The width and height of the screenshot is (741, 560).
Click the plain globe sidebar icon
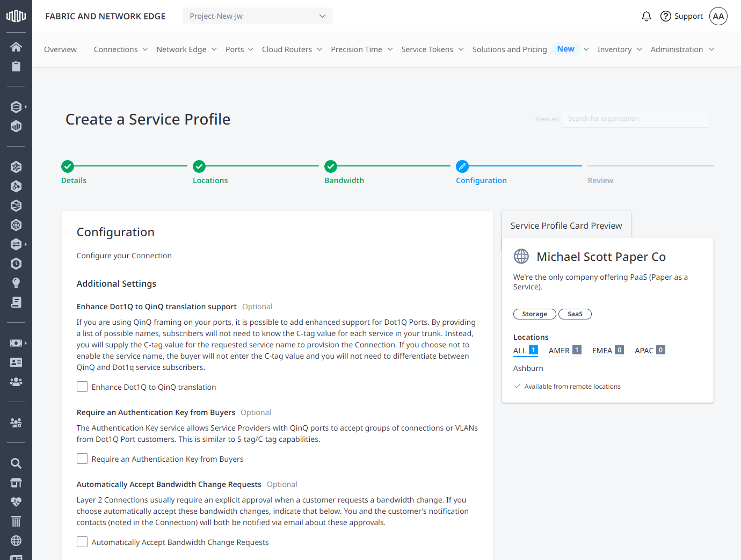[16, 541]
